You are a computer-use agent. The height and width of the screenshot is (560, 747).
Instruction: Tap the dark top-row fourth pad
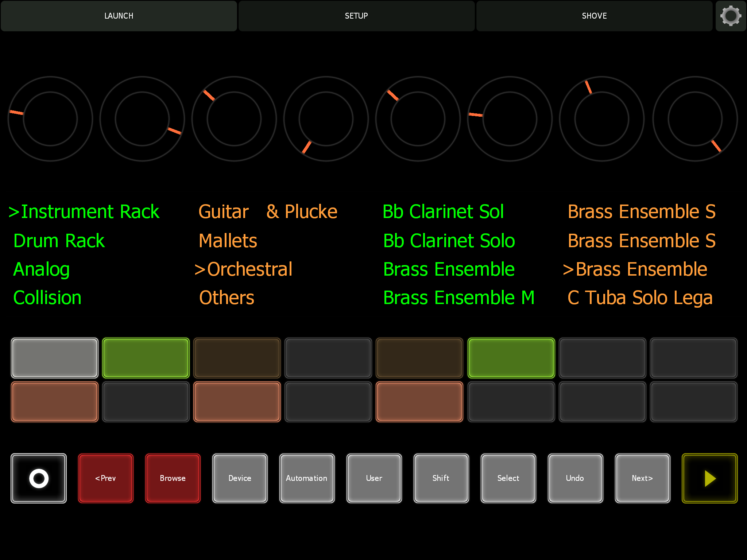coord(328,358)
